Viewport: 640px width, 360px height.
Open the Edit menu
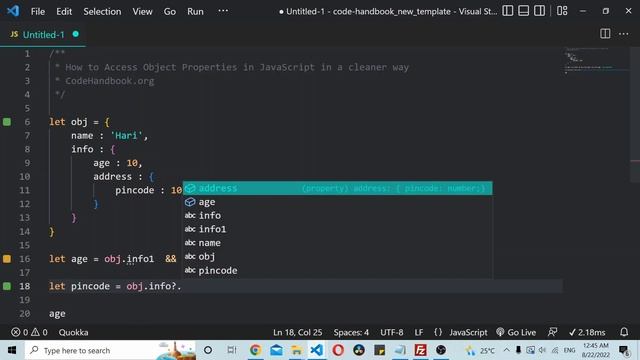pyautogui.click(x=64, y=11)
